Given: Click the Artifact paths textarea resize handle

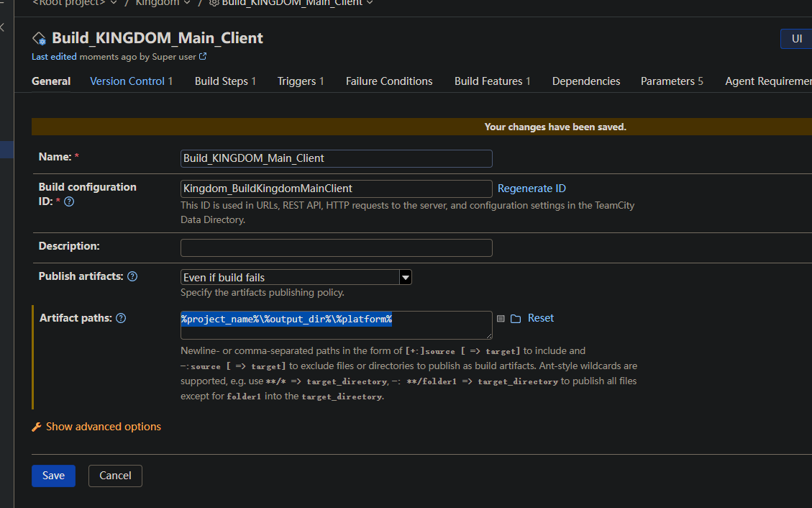Looking at the screenshot, I should [x=489, y=336].
